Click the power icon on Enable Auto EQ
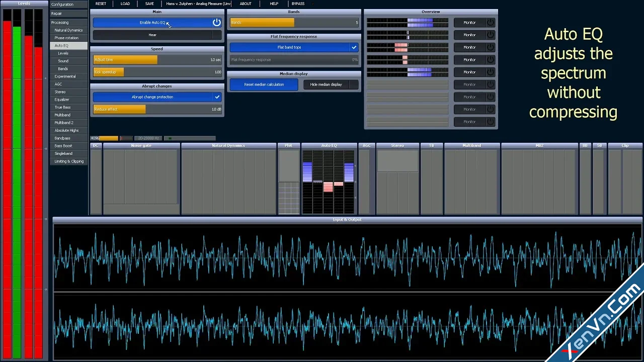This screenshot has height=362, width=644. pyautogui.click(x=216, y=23)
